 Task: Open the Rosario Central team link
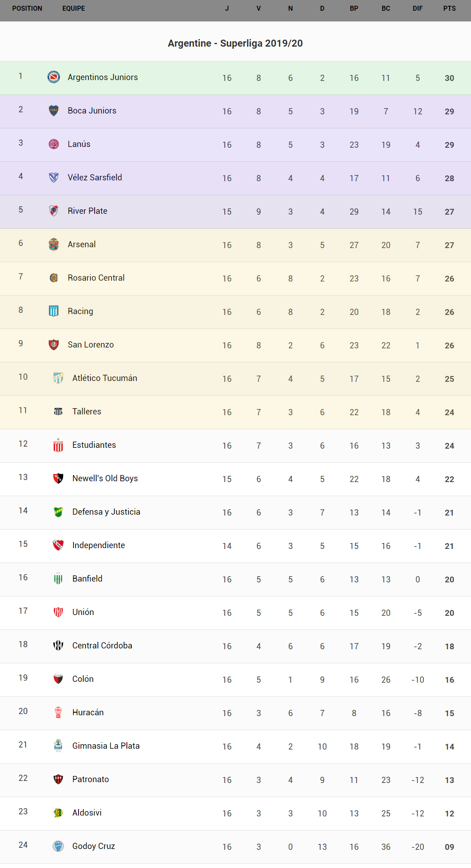96,278
